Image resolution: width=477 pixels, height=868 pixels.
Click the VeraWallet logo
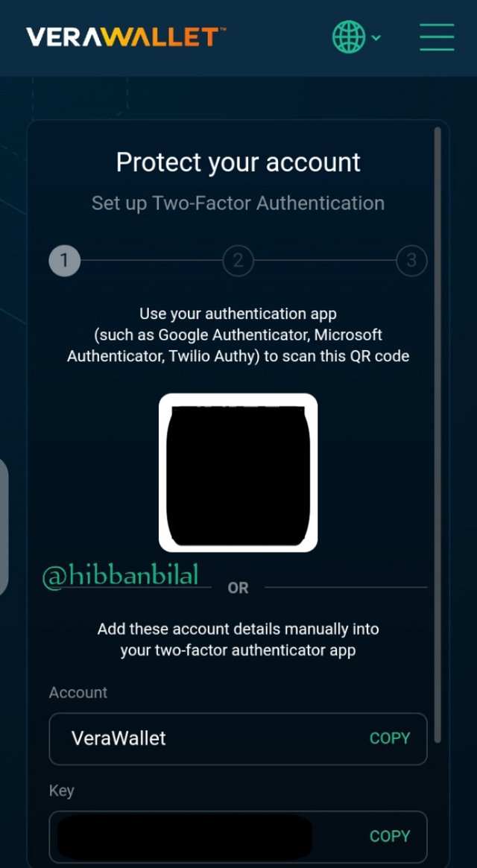(x=126, y=37)
